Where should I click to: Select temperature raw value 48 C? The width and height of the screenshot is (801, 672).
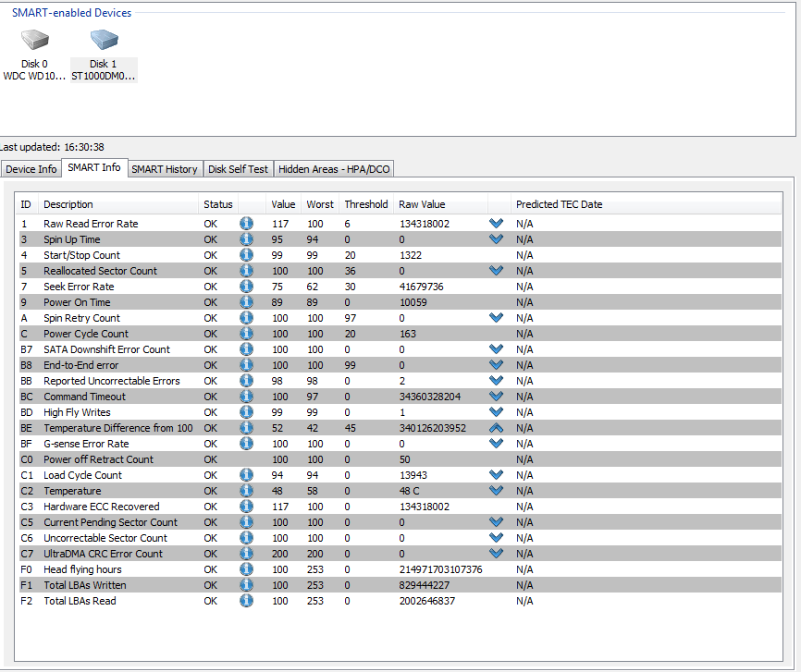[x=409, y=491]
